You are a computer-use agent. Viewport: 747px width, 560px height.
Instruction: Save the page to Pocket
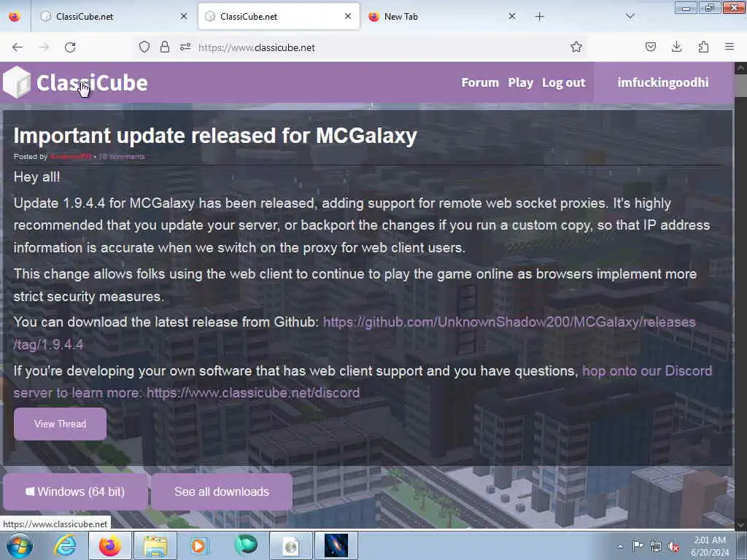point(650,47)
